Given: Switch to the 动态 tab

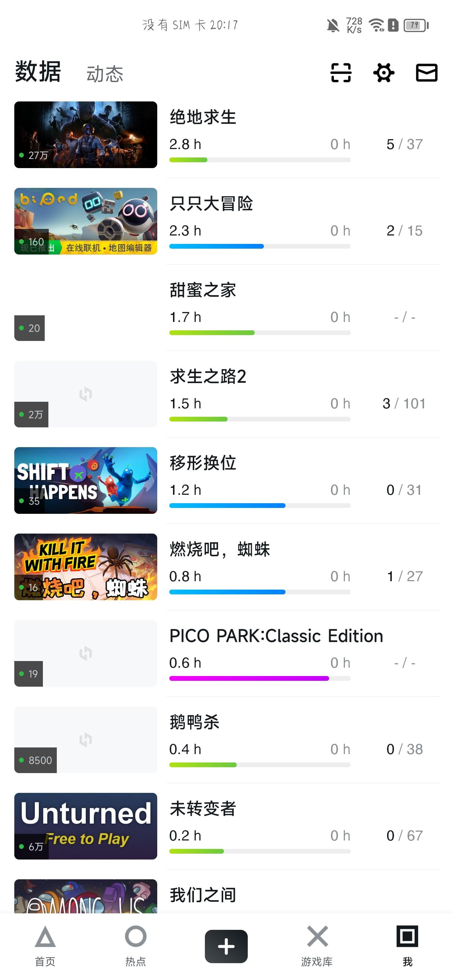Looking at the screenshot, I should point(105,74).
